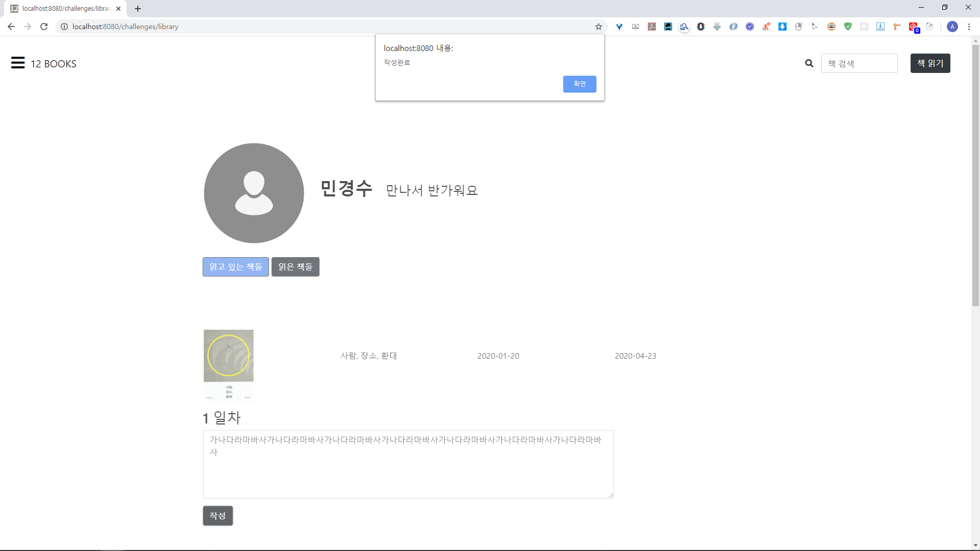Bookmark this page with the star icon
980x551 pixels.
coord(599,27)
